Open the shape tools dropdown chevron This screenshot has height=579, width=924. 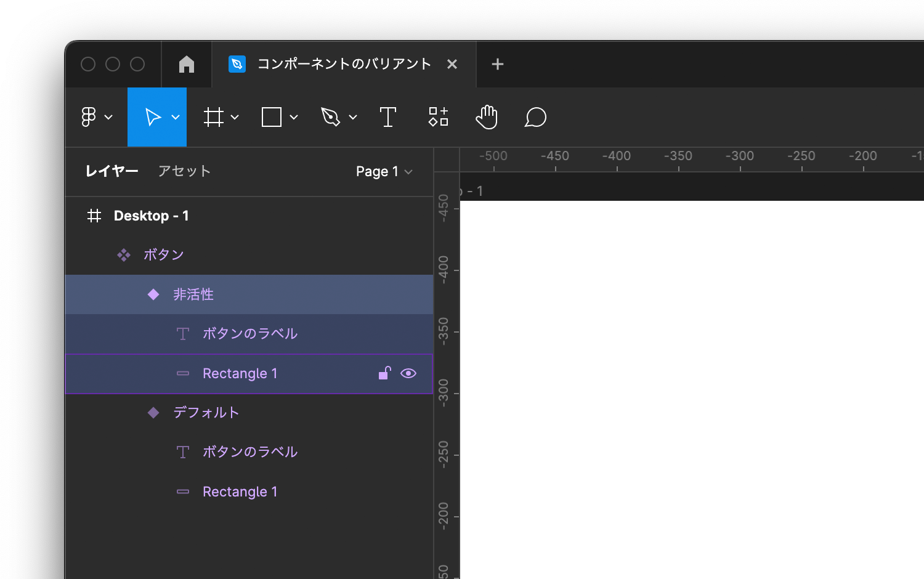[x=294, y=117]
